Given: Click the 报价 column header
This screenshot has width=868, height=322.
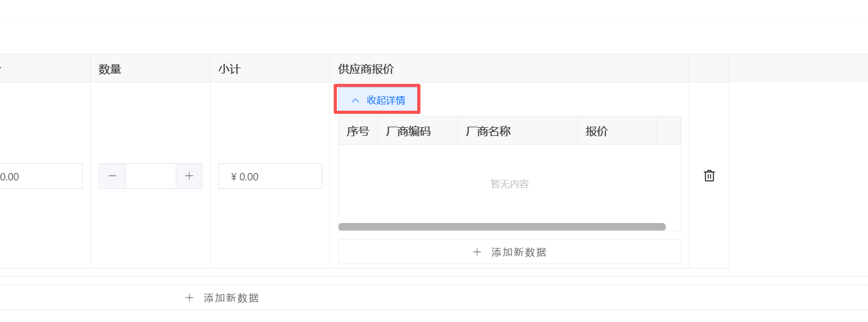Looking at the screenshot, I should (x=596, y=131).
